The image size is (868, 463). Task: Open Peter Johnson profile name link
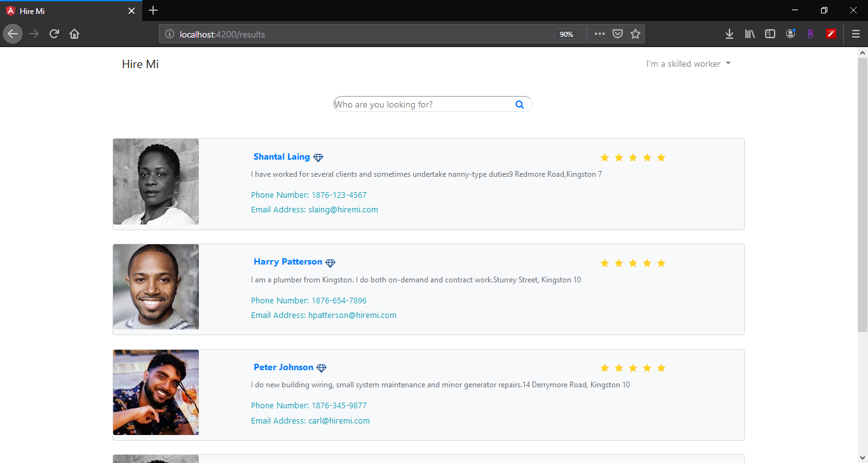click(x=283, y=367)
